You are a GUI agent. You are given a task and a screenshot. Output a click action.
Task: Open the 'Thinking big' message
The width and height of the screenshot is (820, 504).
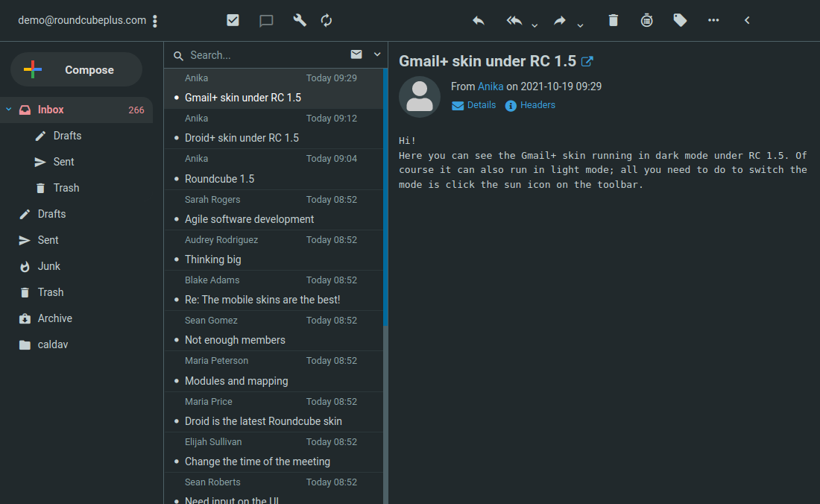tap(274, 250)
